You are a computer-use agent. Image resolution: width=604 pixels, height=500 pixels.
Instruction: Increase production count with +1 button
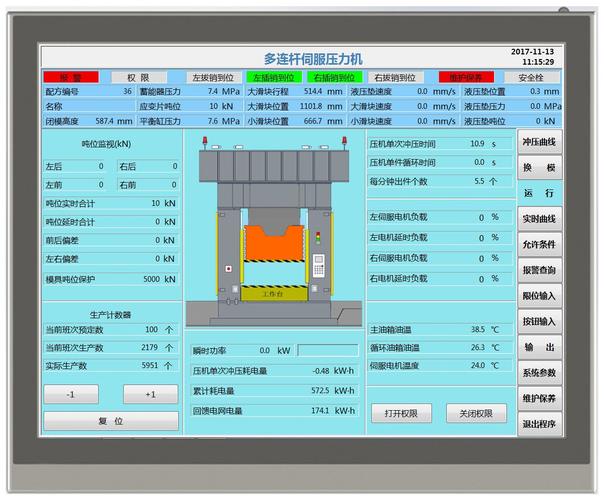click(151, 394)
